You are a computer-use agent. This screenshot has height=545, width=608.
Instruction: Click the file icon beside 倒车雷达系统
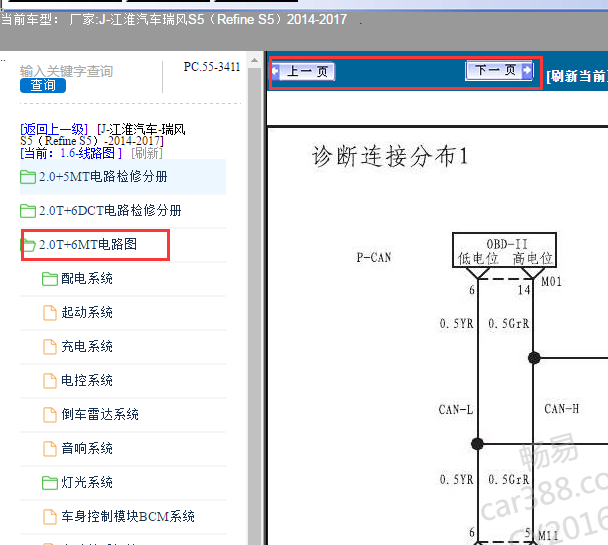tap(49, 415)
